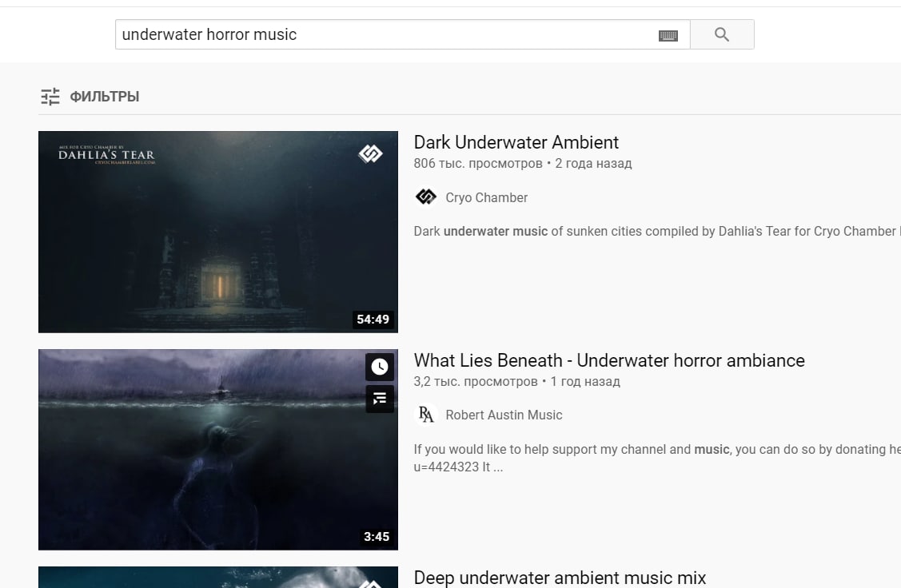Open Robert Austin Music channel link
This screenshot has width=901, height=588.
[504, 415]
